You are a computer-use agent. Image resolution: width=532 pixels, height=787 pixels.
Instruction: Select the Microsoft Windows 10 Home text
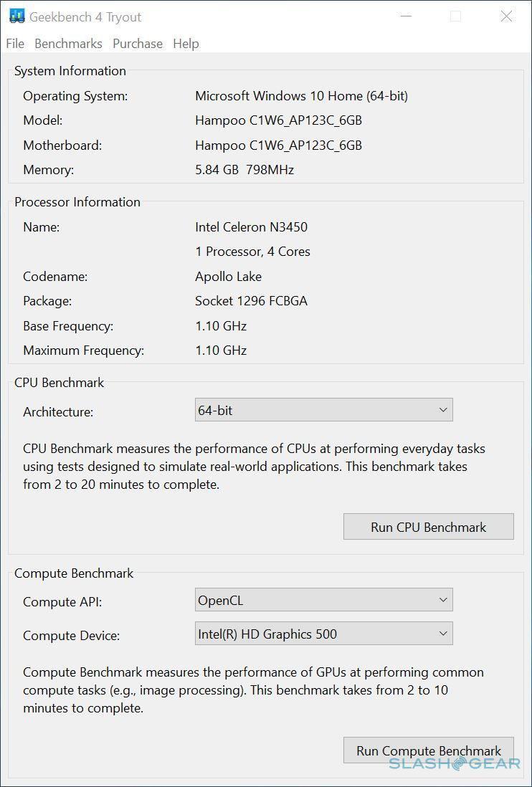(x=301, y=96)
